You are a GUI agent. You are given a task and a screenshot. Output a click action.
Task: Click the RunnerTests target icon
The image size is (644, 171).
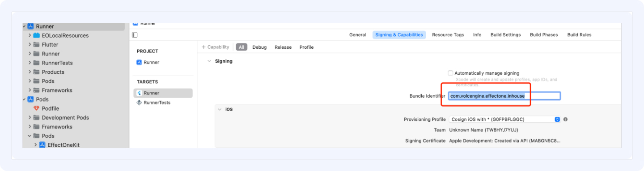point(140,103)
